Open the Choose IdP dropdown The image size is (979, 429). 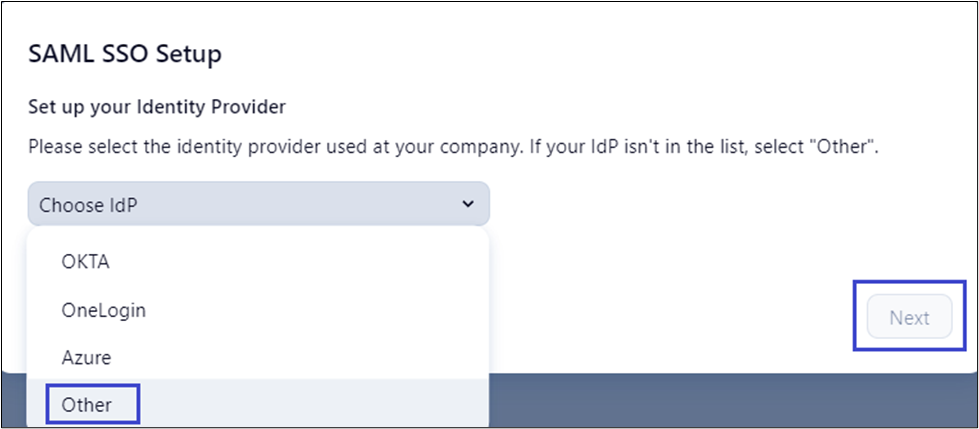coord(258,204)
